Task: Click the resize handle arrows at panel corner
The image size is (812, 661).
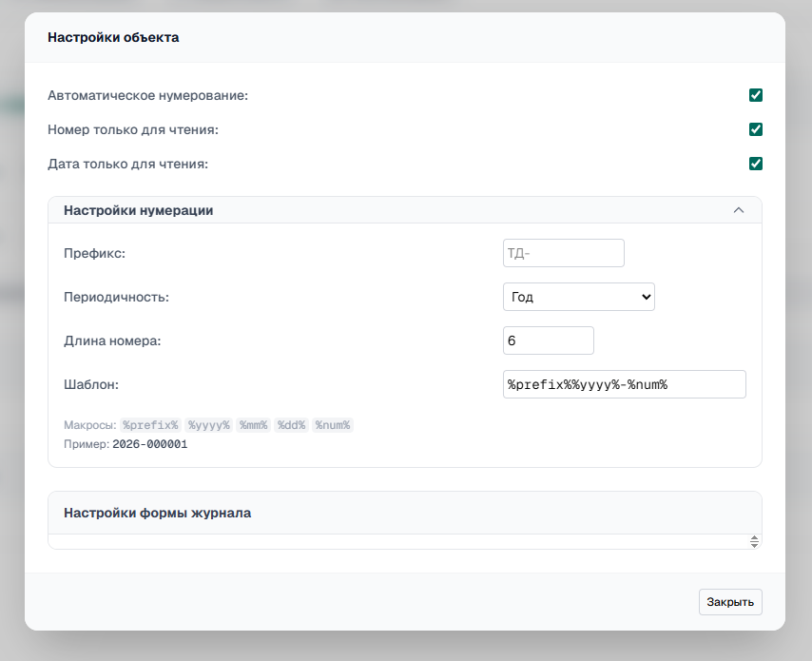Action: pos(754,541)
